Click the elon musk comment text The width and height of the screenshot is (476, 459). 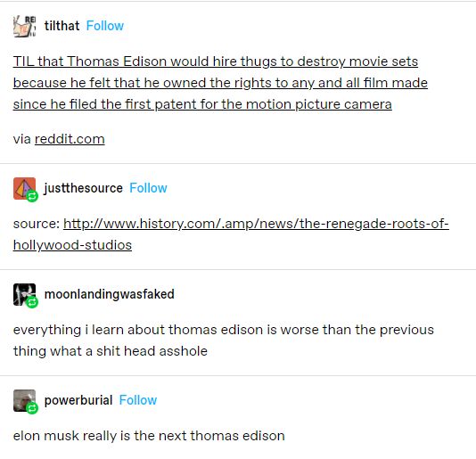point(149,436)
